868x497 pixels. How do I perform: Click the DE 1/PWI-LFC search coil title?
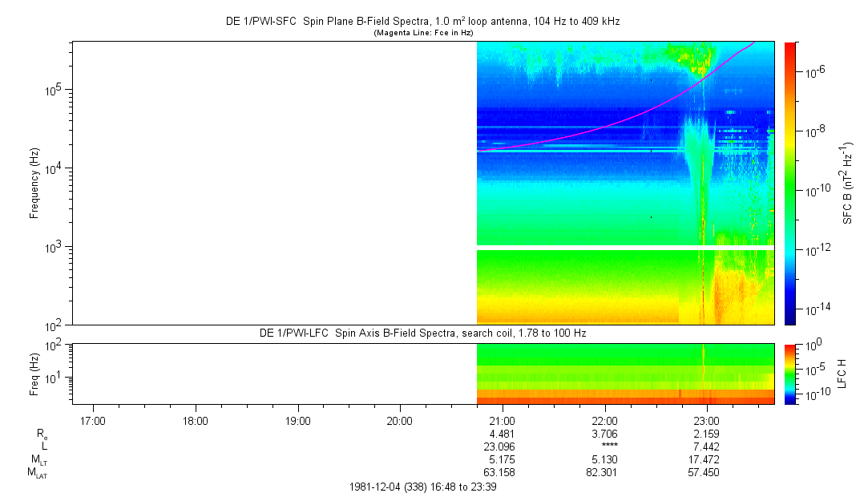coord(423,333)
